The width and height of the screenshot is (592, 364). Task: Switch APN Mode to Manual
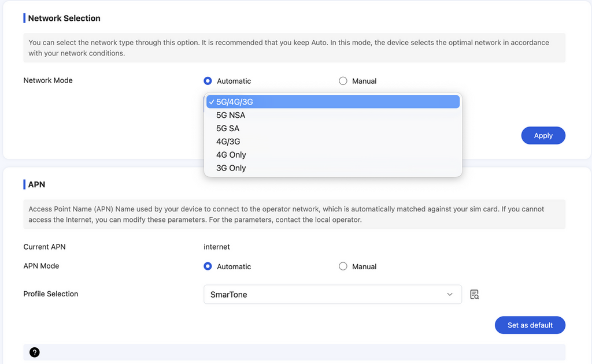(343, 266)
